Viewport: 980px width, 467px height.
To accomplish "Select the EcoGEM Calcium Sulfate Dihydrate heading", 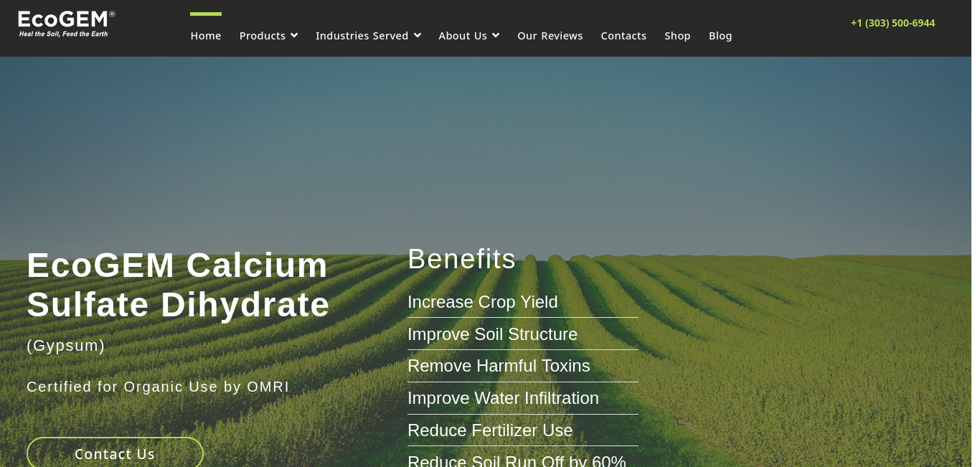I will pyautogui.click(x=178, y=285).
